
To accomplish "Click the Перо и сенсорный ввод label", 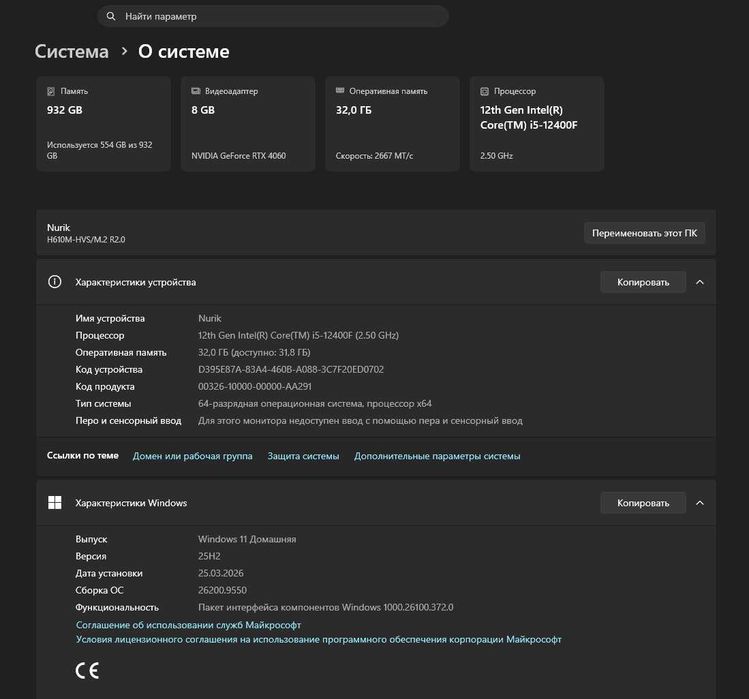I will coord(128,420).
